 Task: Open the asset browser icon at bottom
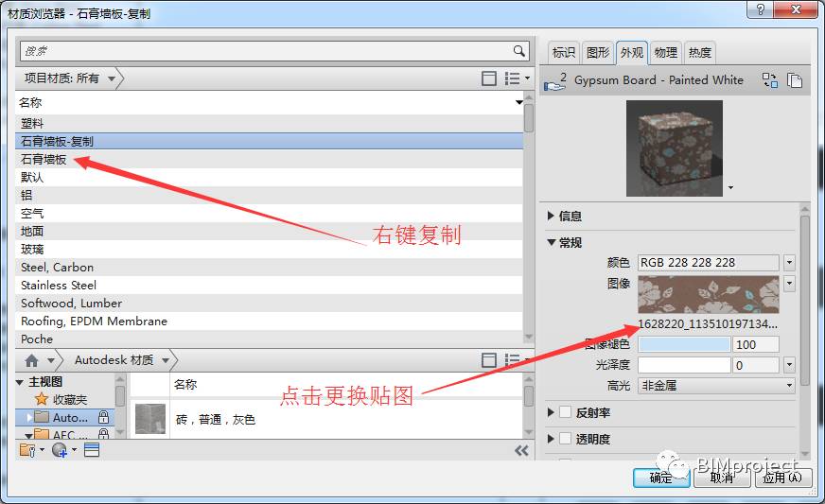coord(92,450)
